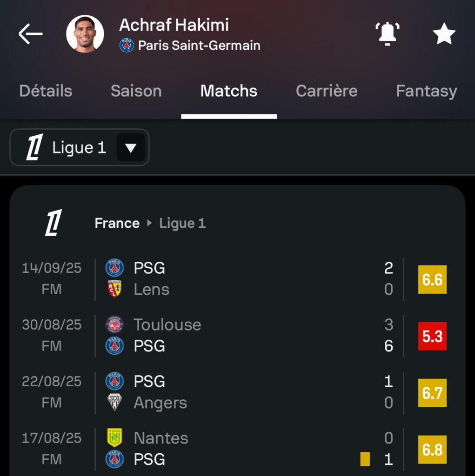This screenshot has height=476, width=475.
Task: Click the Toulouse club crest
Action: tap(114, 324)
